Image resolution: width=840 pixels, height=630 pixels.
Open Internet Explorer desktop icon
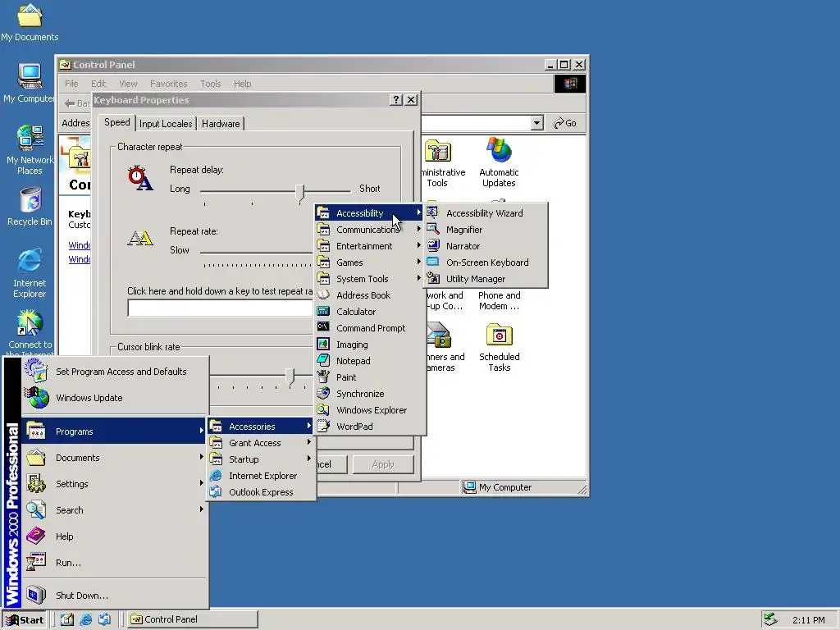pos(30,273)
